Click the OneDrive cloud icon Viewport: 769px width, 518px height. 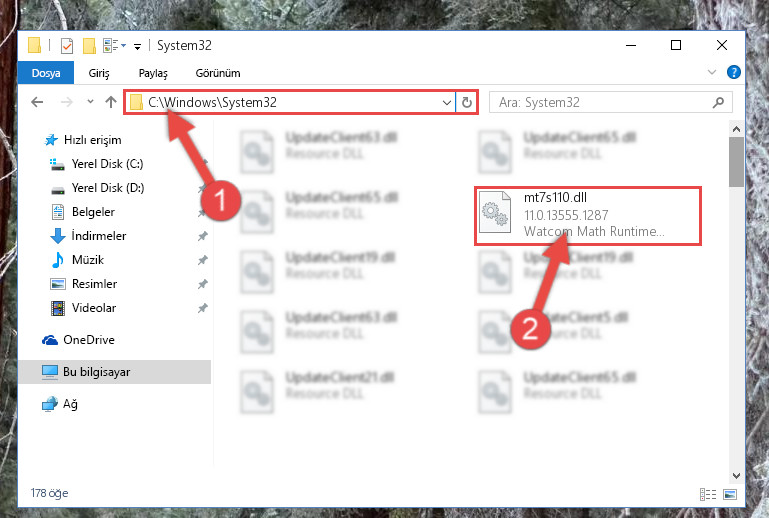[50, 340]
